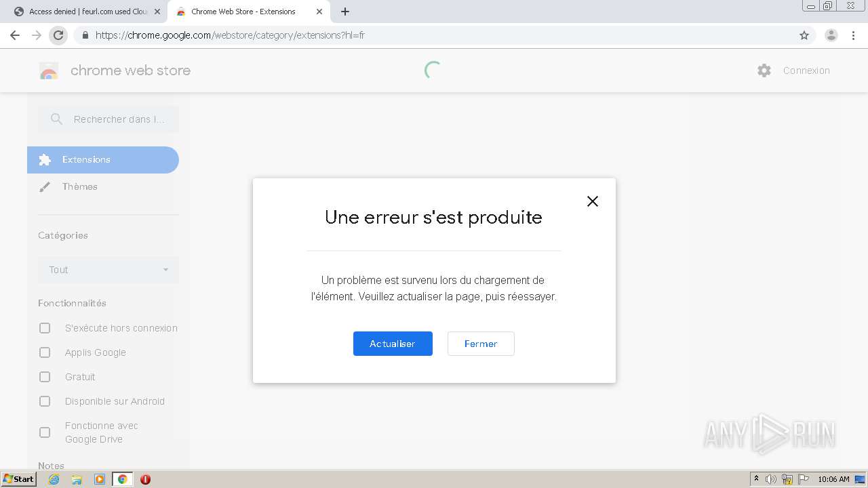Image resolution: width=868 pixels, height=488 pixels.
Task: Click the Catégories heading text
Action: coord(63,236)
